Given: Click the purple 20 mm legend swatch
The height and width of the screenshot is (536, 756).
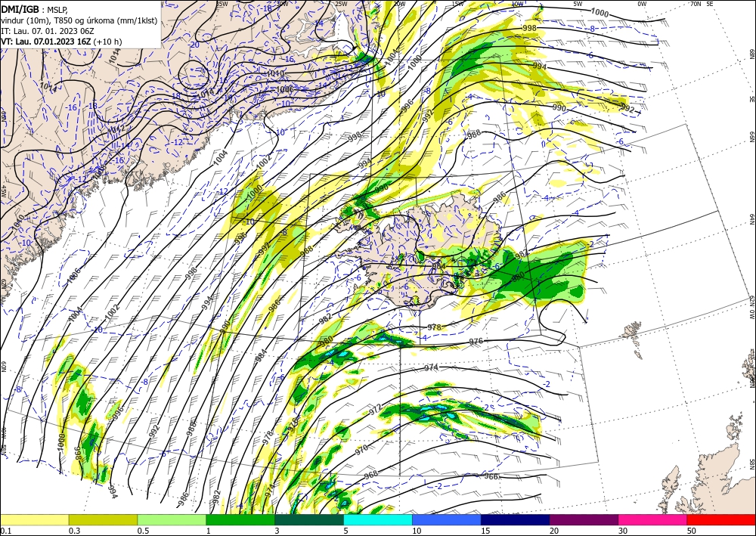Looking at the screenshot, I should pyautogui.click(x=584, y=519).
